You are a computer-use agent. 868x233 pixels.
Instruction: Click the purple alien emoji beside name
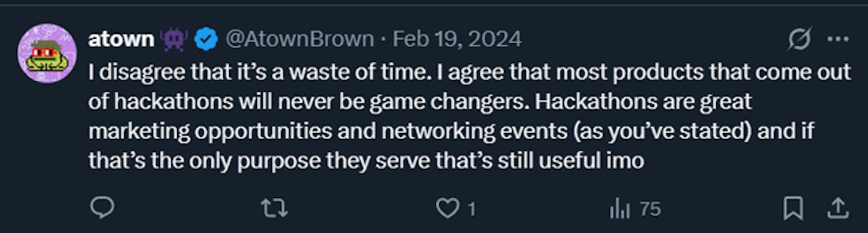(174, 39)
